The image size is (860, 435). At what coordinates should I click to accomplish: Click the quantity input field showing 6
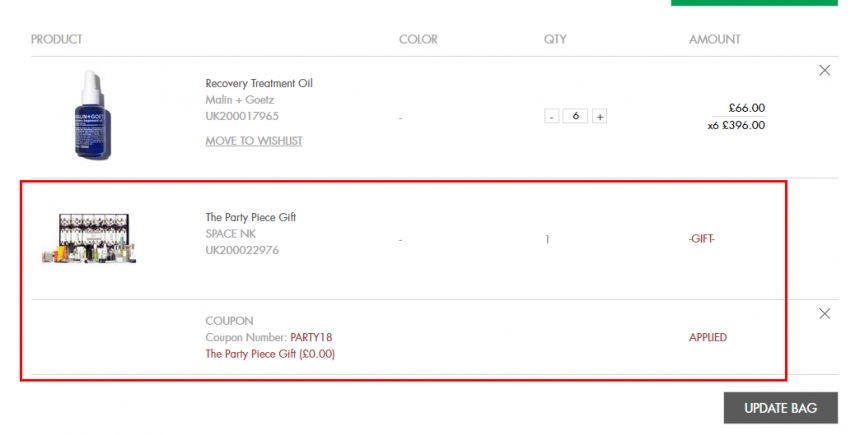(x=575, y=116)
